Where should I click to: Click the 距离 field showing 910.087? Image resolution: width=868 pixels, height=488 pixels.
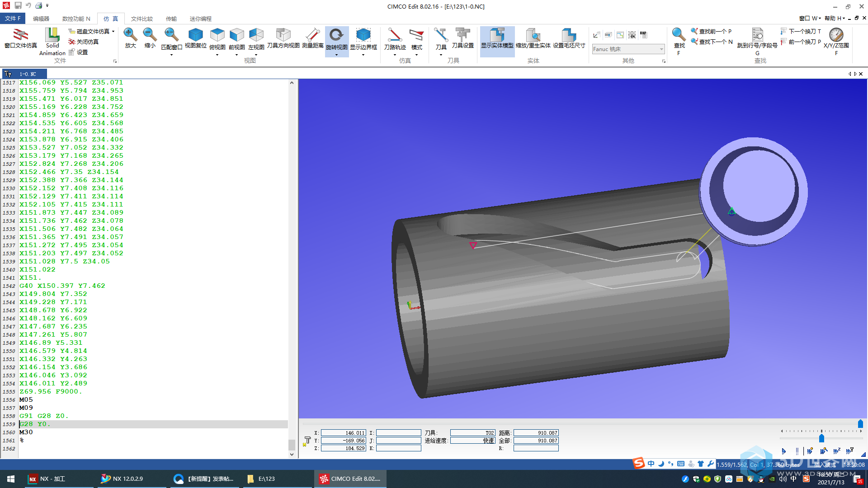pyautogui.click(x=536, y=433)
